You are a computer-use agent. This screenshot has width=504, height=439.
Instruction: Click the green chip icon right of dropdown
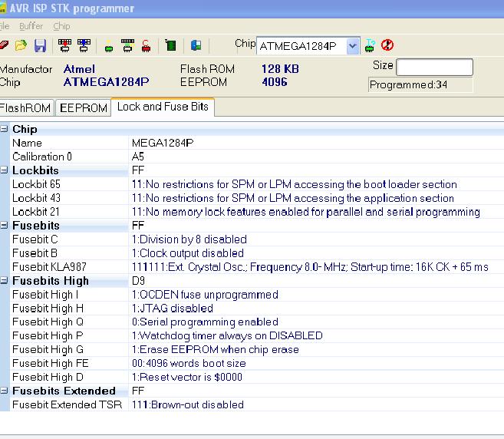[371, 45]
